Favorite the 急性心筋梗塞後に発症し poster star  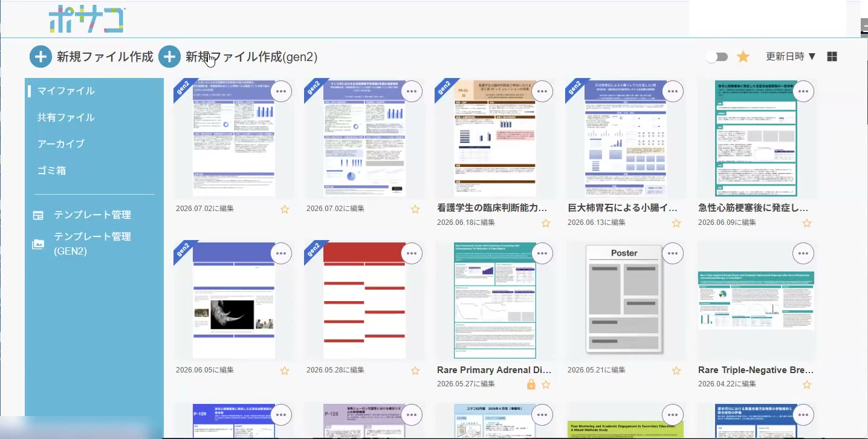pos(807,223)
